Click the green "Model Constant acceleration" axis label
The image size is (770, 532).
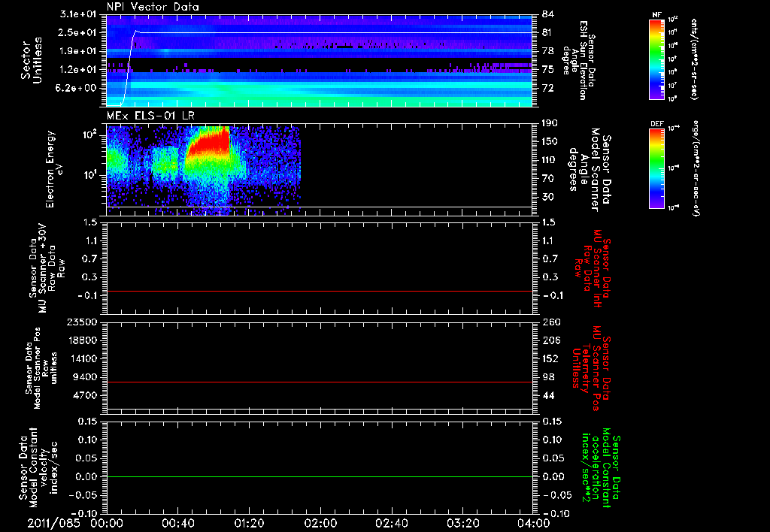click(x=600, y=467)
